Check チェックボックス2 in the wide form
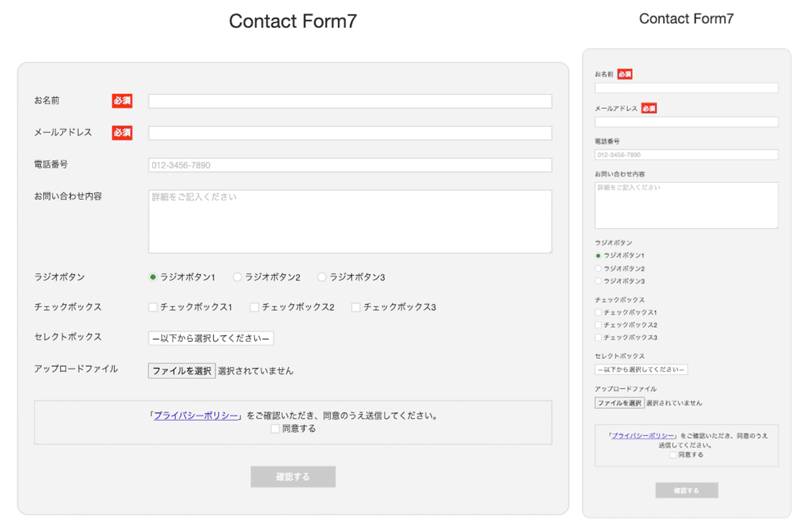 point(254,307)
